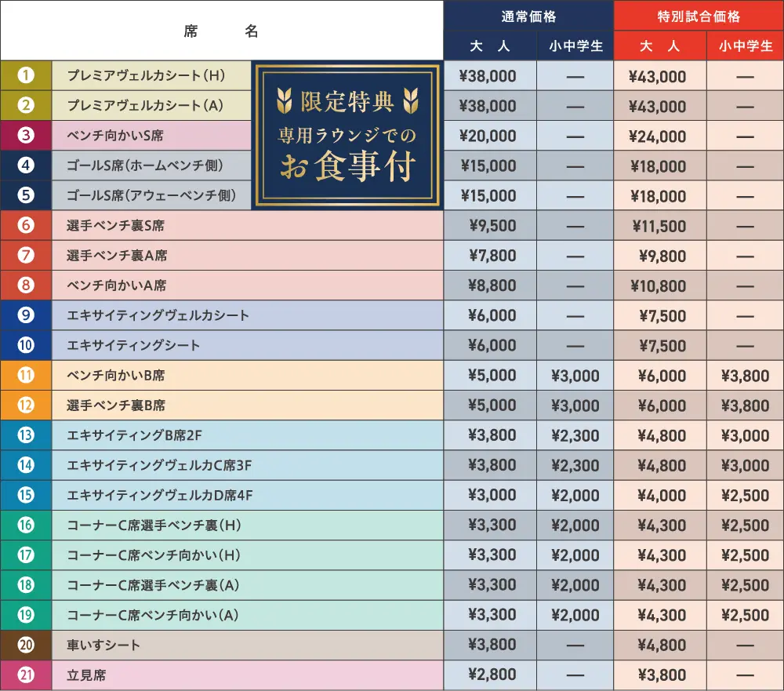Select the orange number 11 circle badge
784x691 pixels.
[26, 375]
